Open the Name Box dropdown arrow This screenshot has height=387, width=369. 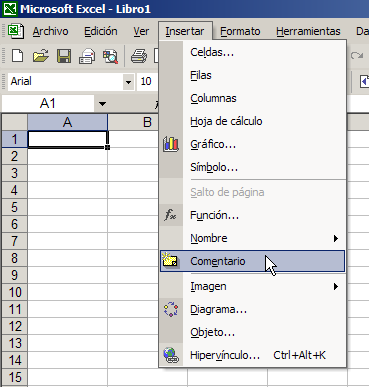(x=102, y=104)
